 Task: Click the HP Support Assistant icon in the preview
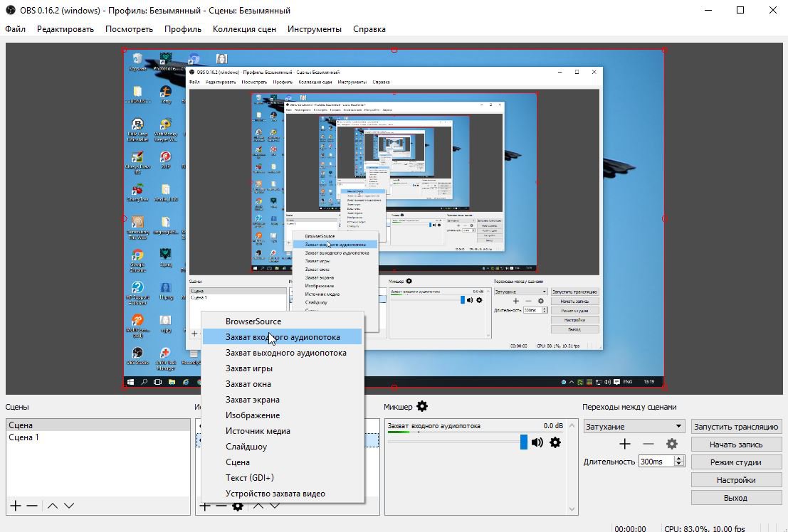(137, 293)
